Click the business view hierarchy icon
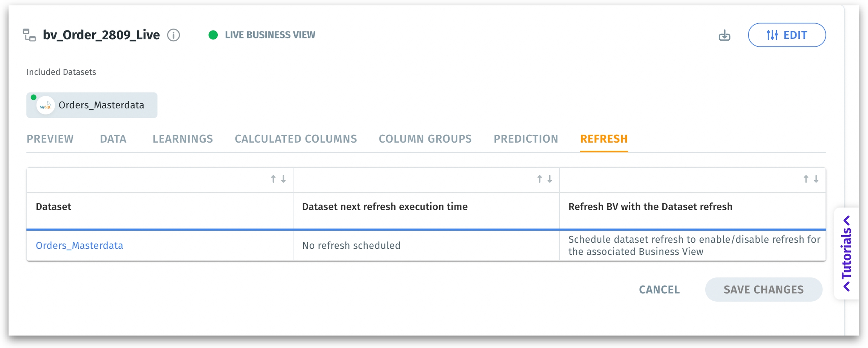Viewport: 868px width, 348px height. tap(29, 35)
